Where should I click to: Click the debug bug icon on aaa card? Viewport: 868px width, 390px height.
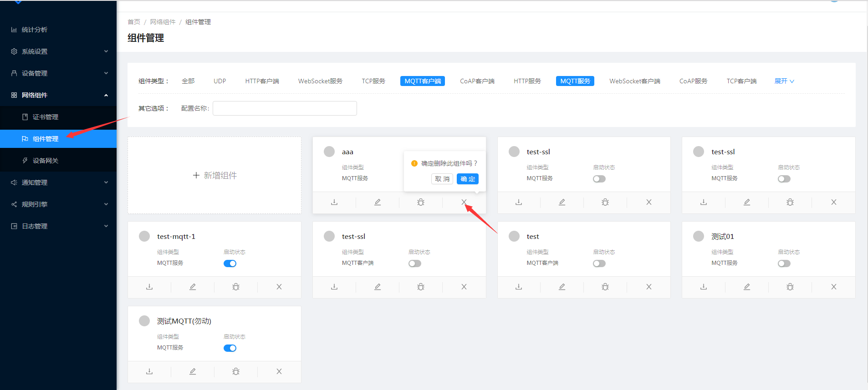tap(421, 202)
